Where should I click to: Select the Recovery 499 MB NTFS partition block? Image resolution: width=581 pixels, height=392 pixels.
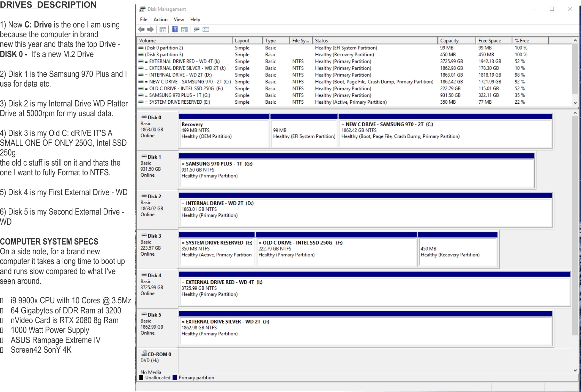point(224,131)
